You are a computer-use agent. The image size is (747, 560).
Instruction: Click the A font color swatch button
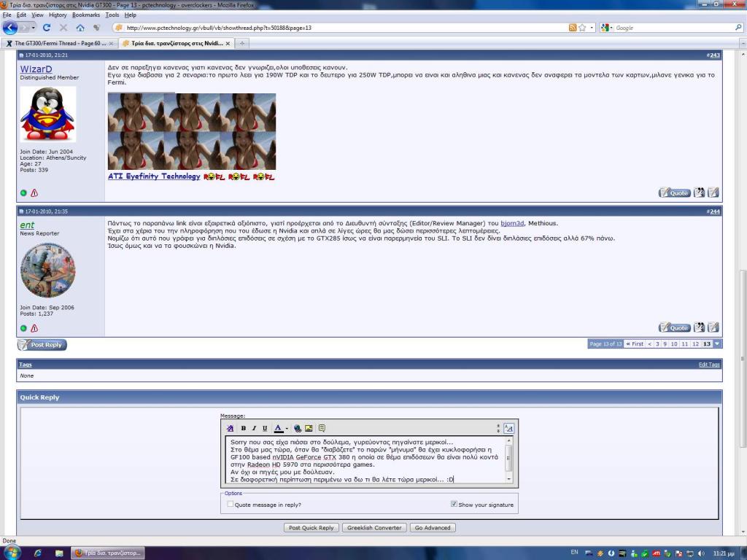tap(279, 428)
